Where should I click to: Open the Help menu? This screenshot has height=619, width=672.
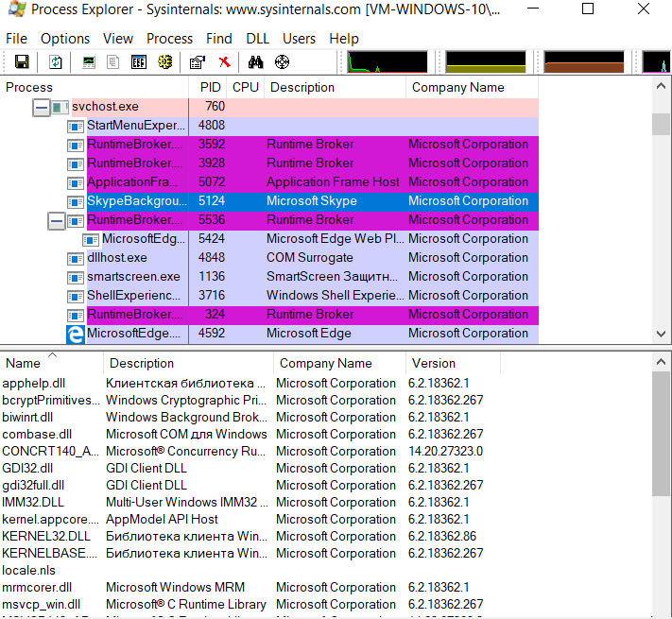[x=344, y=39]
